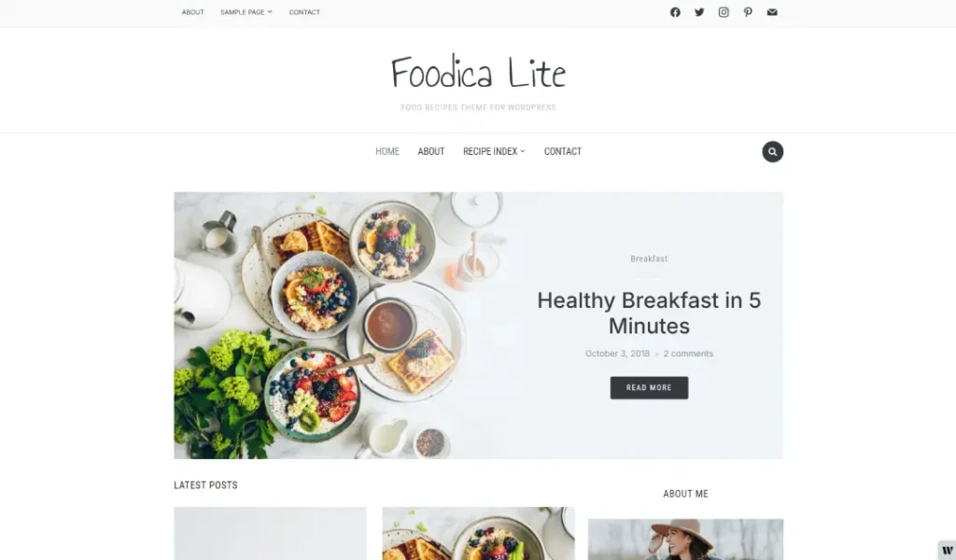The image size is (956, 560).
Task: Expand the Recipe Index menu
Action: (x=494, y=151)
